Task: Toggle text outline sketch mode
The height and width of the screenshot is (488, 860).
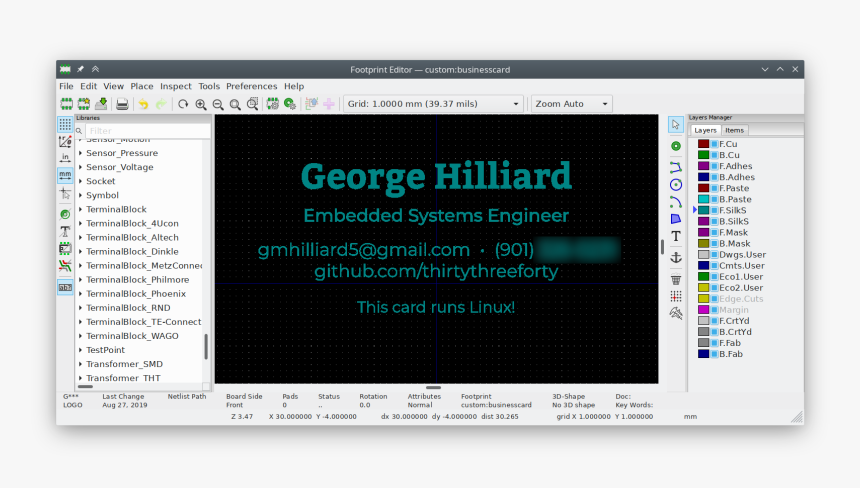Action: pos(65,231)
